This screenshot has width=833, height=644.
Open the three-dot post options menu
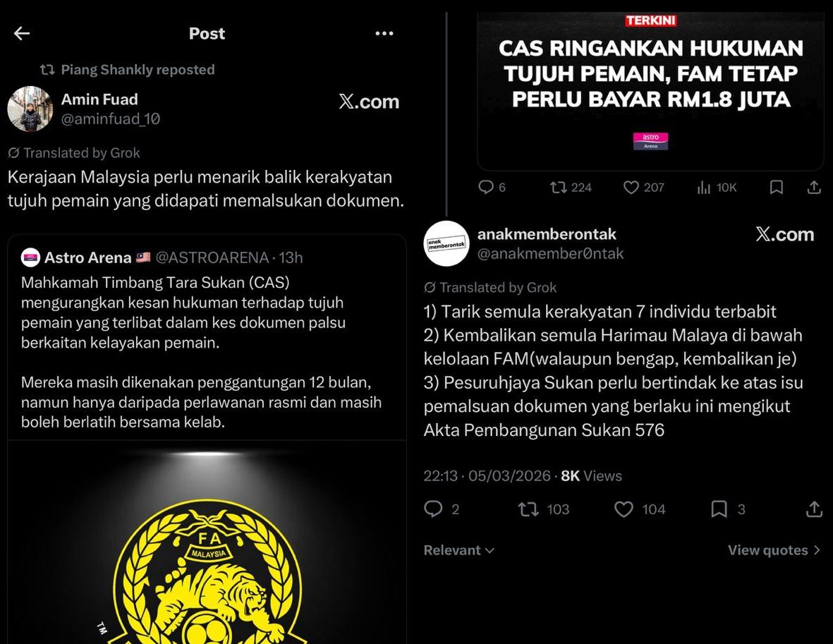point(384,33)
